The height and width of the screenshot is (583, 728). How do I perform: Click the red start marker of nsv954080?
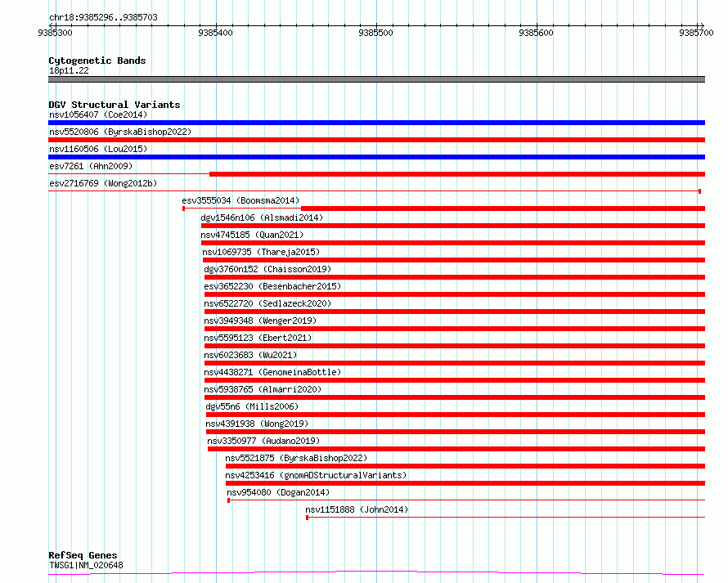228,500
